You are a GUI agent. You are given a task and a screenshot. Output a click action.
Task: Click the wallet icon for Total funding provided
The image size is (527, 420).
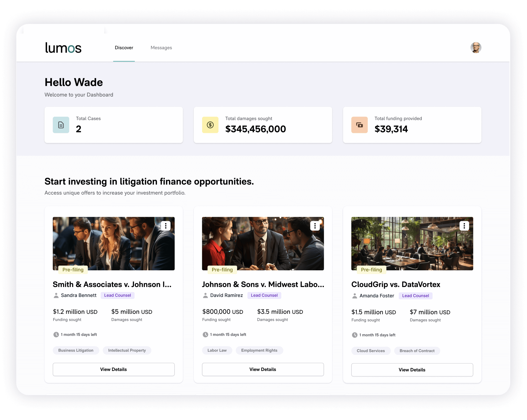point(359,125)
